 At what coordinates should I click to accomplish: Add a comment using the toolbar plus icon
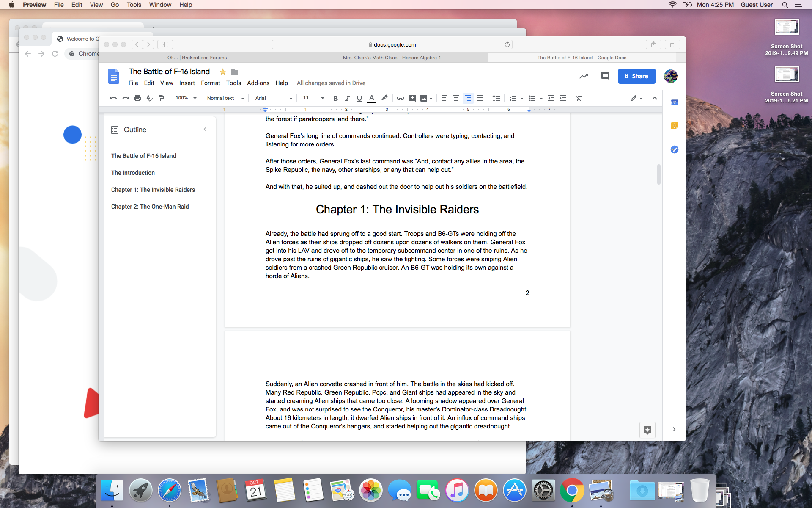(x=412, y=98)
